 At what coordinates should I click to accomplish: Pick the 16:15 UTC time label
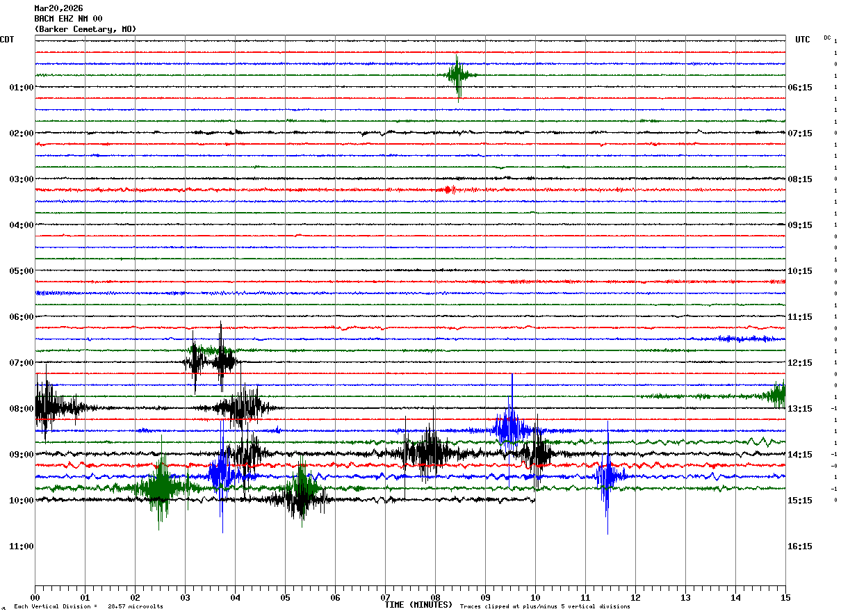[x=800, y=546]
